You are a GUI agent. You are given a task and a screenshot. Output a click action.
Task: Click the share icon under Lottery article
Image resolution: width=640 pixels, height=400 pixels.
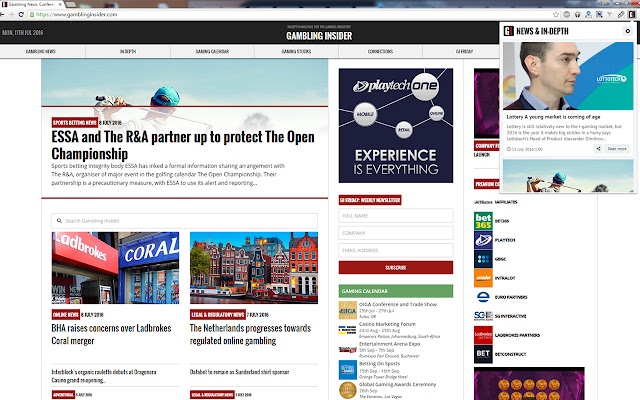(598, 149)
